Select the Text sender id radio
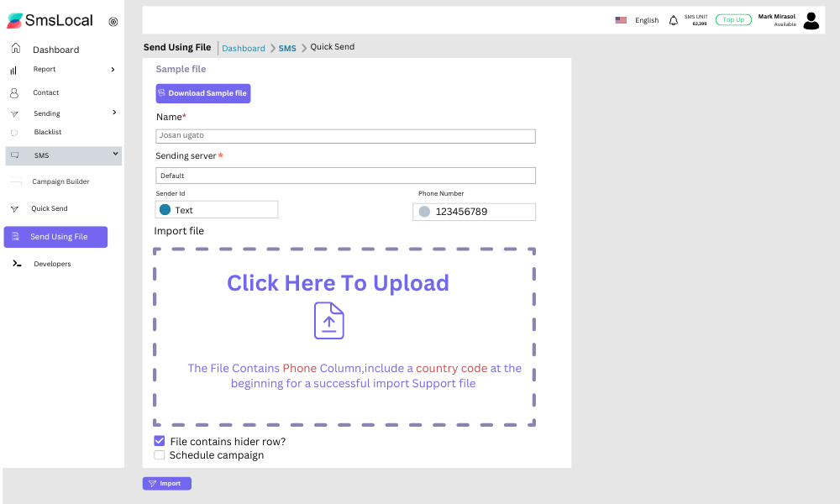 pos(165,209)
